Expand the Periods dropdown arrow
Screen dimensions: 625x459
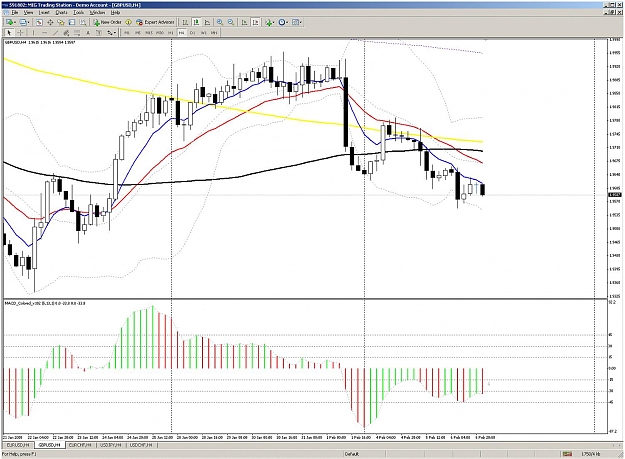point(287,23)
